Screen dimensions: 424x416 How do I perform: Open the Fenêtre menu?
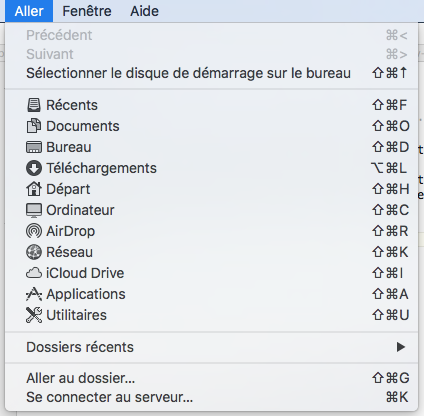click(87, 11)
